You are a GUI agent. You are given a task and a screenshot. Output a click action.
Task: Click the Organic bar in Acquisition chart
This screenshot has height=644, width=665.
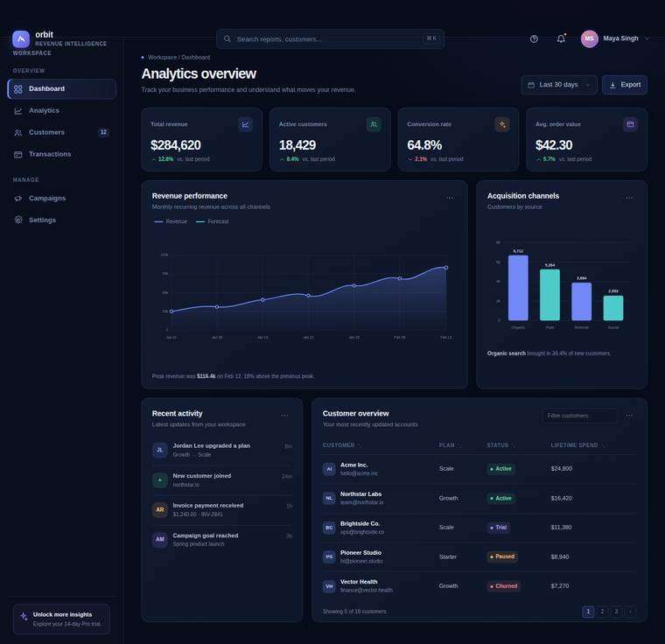tap(518, 288)
